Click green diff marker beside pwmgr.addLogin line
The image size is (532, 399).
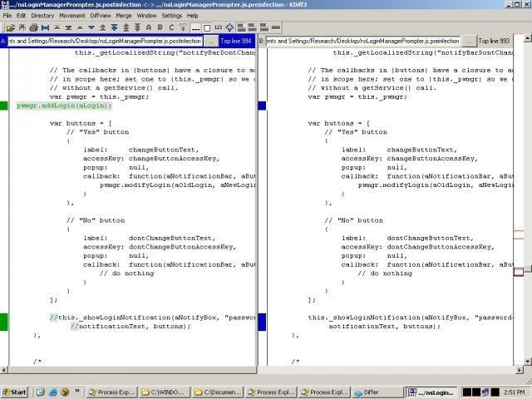[x=3, y=106]
